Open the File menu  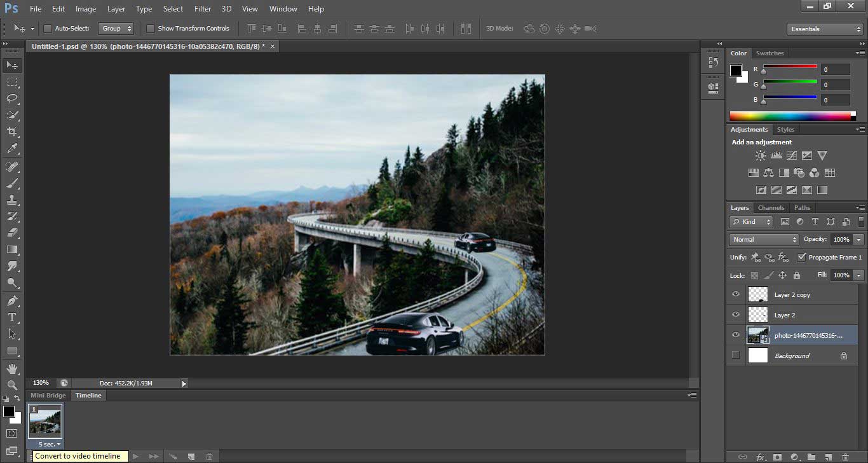pos(36,9)
